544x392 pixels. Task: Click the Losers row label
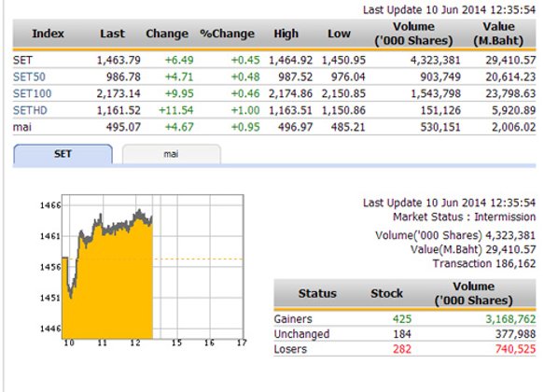290,349
